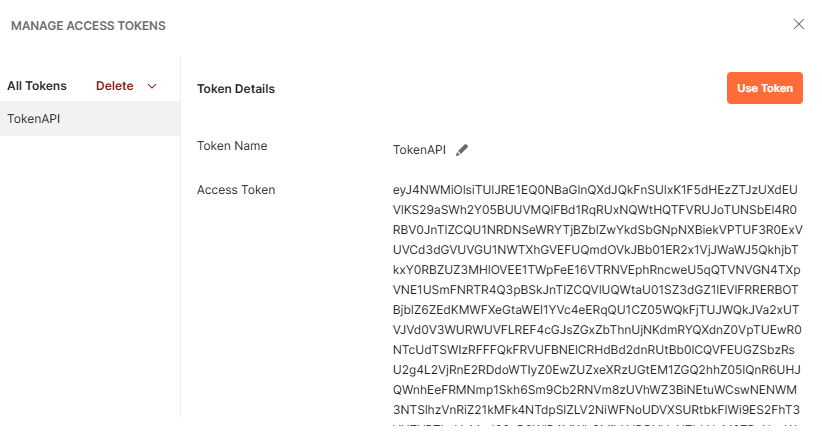Click the Access Token label

click(236, 190)
